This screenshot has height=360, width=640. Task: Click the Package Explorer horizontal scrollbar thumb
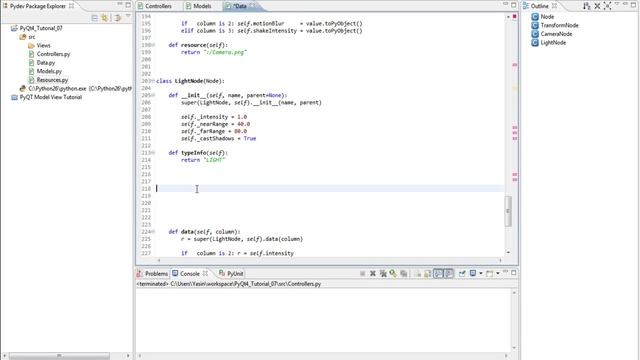[59, 356]
